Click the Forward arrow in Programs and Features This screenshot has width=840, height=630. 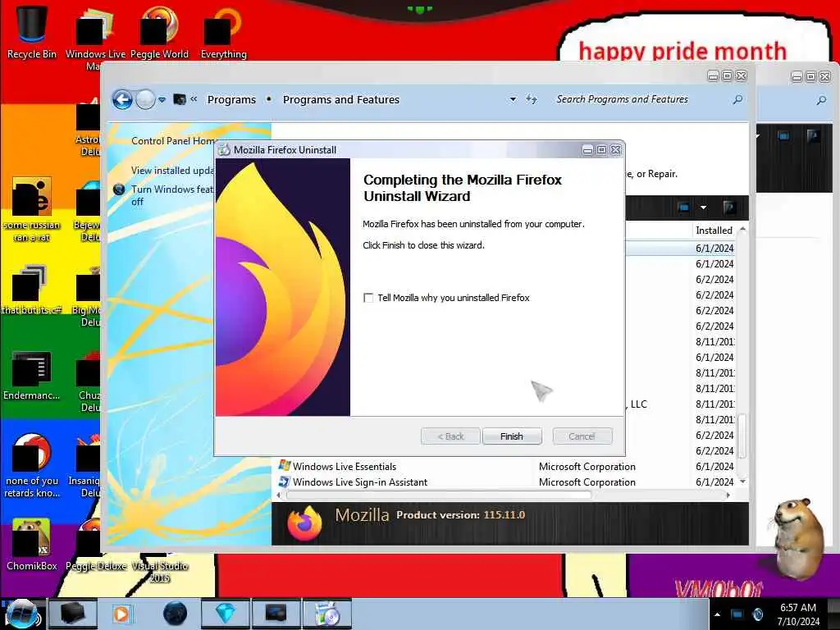coord(145,99)
